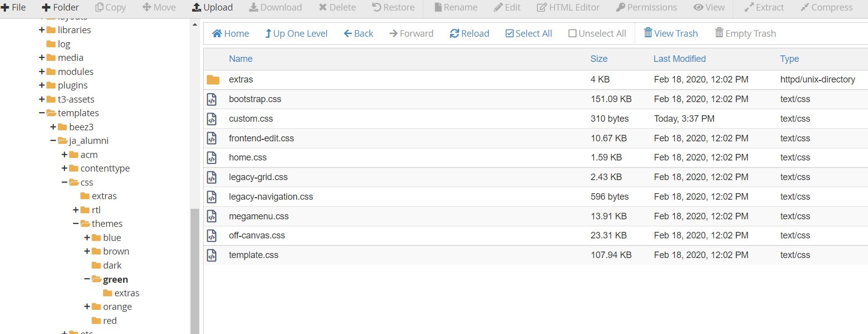Click the File plus icon in toolbar
The width and height of the screenshot is (868, 334).
coord(5,8)
